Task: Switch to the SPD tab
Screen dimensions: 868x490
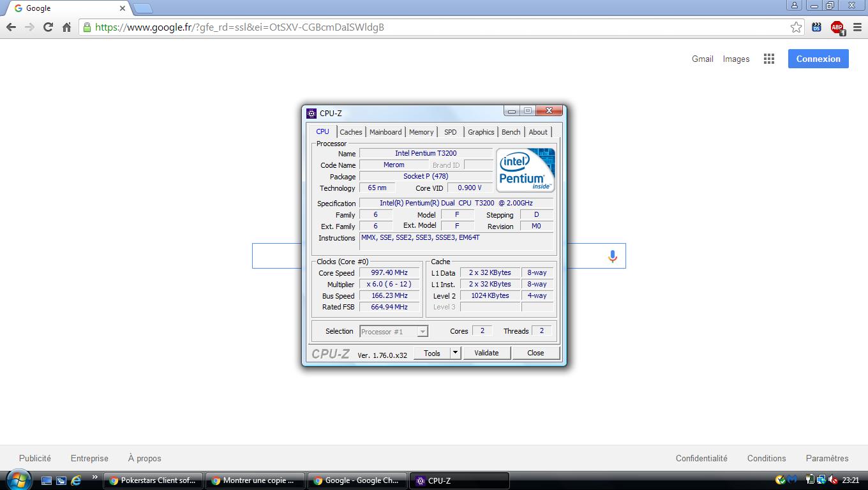Action: (x=451, y=132)
